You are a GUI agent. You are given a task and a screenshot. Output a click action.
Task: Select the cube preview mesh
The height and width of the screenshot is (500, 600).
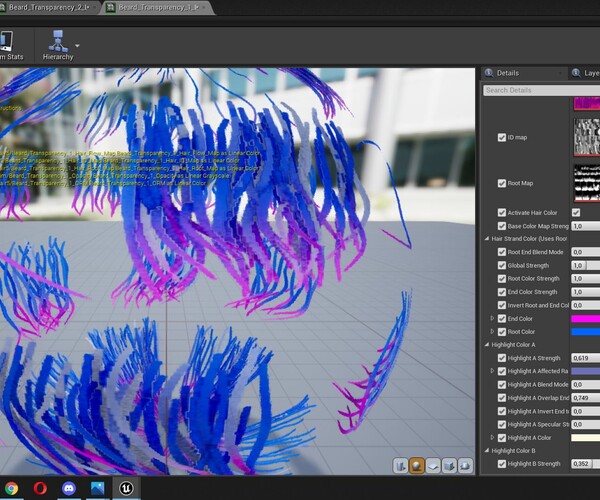449,466
